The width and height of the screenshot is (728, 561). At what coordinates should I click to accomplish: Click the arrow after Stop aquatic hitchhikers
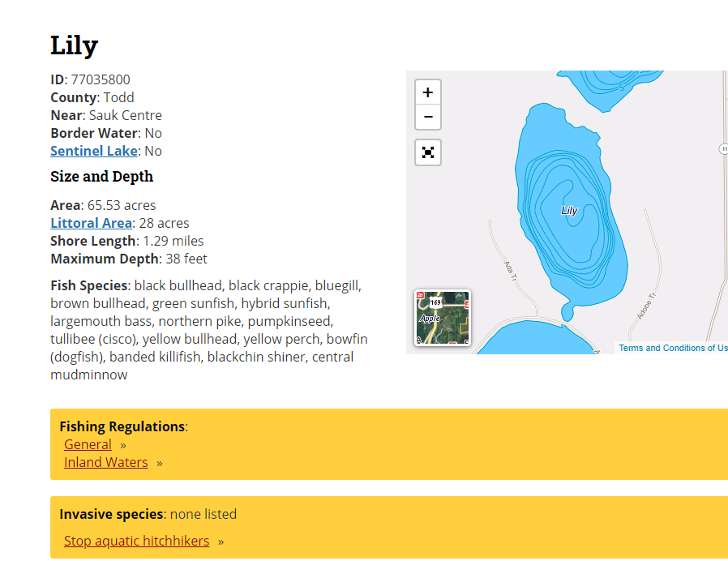click(221, 542)
